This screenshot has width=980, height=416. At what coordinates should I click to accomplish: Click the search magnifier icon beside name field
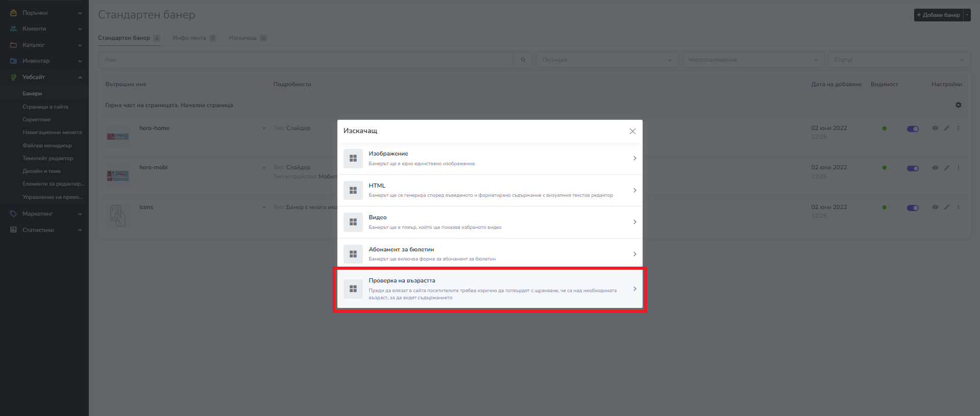point(523,60)
